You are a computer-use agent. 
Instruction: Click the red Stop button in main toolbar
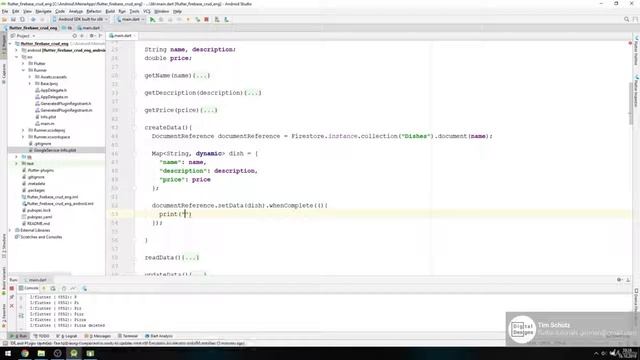point(207,19)
